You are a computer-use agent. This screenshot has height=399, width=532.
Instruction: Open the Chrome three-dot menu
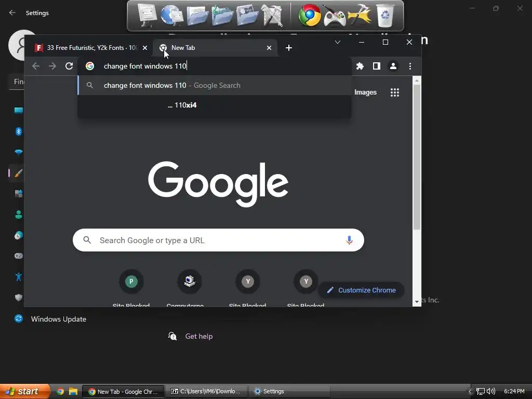[410, 66]
